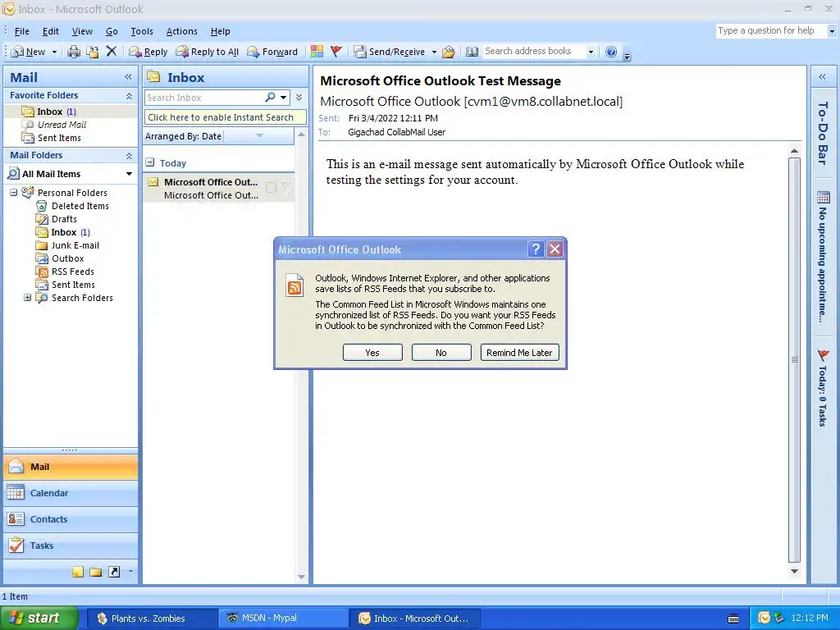Screen dimensions: 840x630
Task: Open Outlook Help question mark icon
Action: click(x=611, y=52)
